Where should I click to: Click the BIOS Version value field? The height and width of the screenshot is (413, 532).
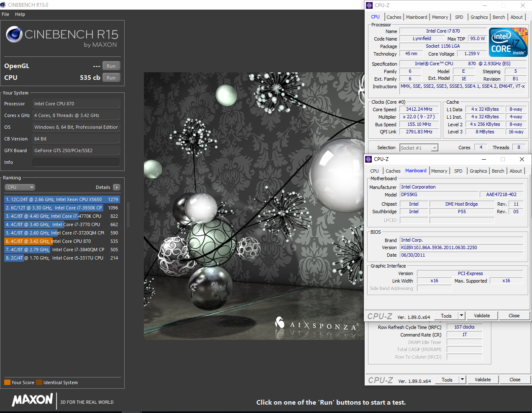461,247
